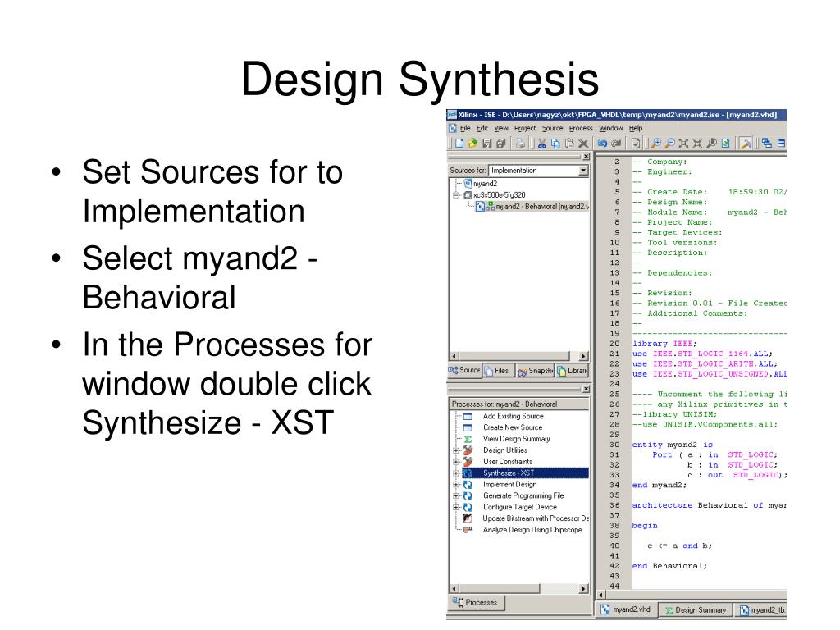Open the File menu
Image resolution: width=840 pixels, height=630 pixels.
[x=465, y=128]
